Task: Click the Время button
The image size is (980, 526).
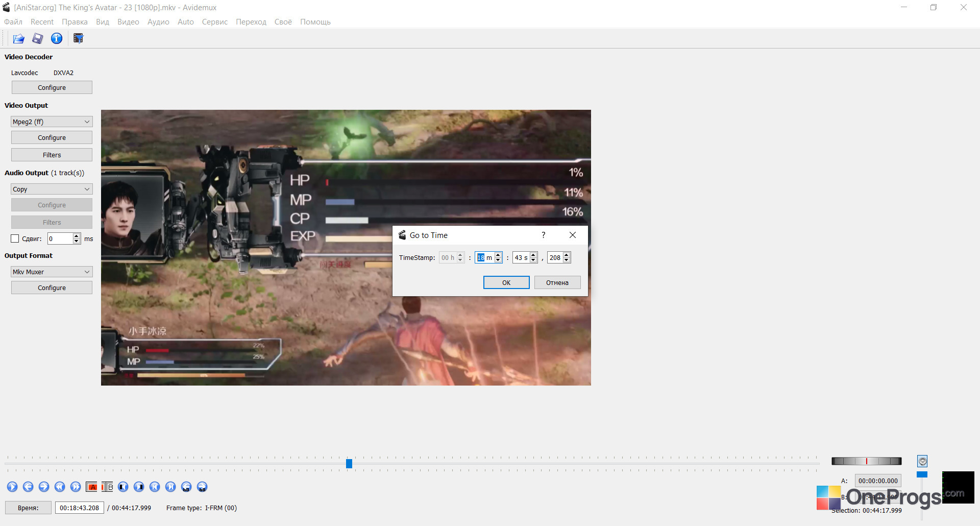Action: 28,508
